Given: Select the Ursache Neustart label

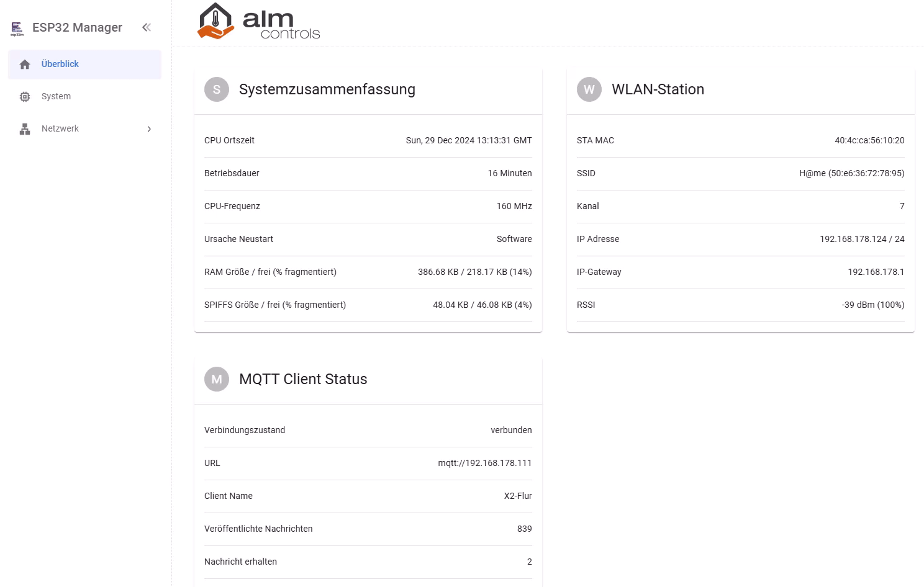Looking at the screenshot, I should tap(238, 239).
